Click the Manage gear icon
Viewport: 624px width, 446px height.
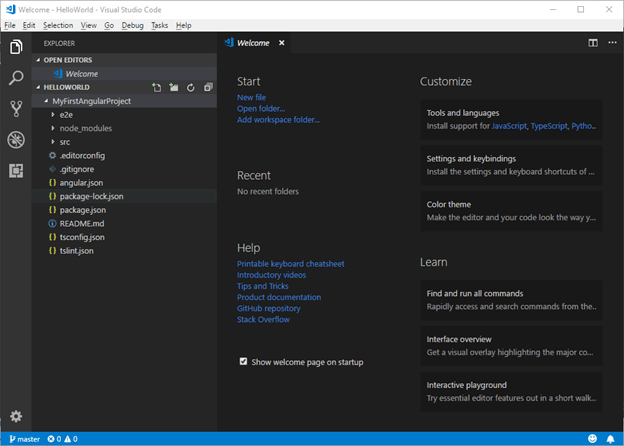pos(16,416)
